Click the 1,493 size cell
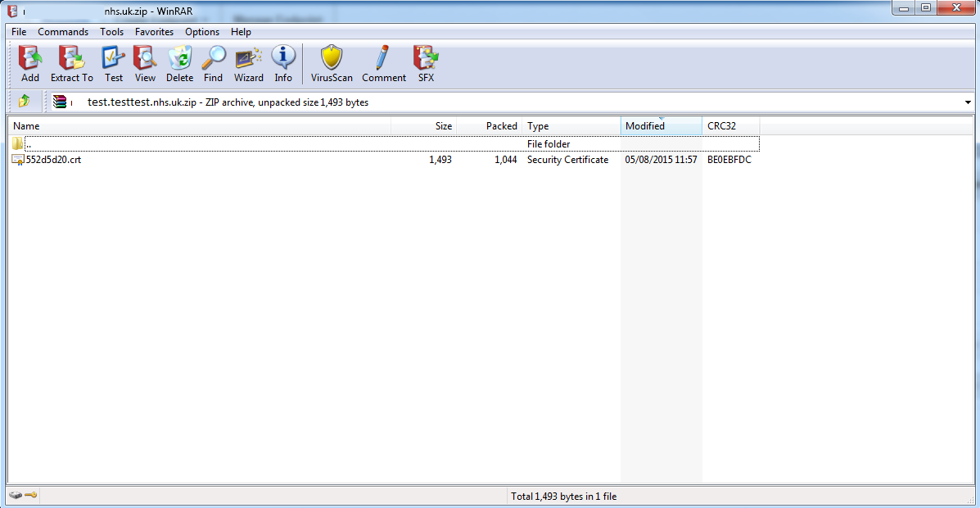The height and width of the screenshot is (508, 980). (x=440, y=160)
